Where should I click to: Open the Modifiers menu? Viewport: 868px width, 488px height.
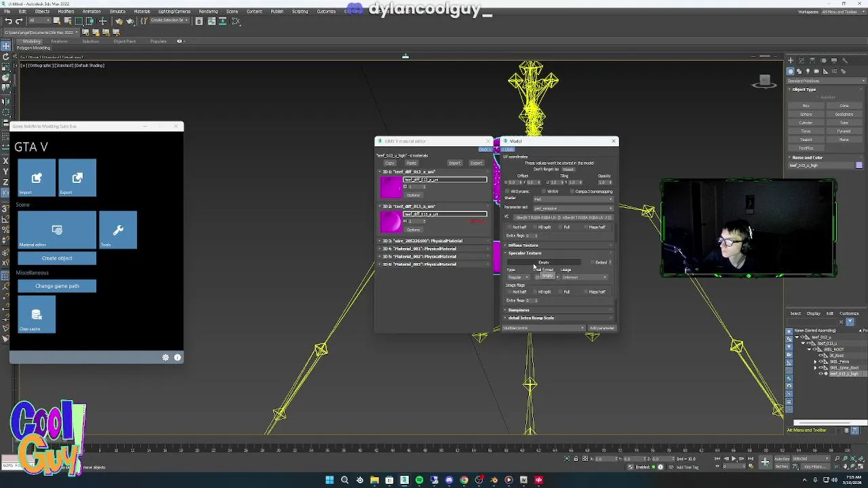[66, 12]
